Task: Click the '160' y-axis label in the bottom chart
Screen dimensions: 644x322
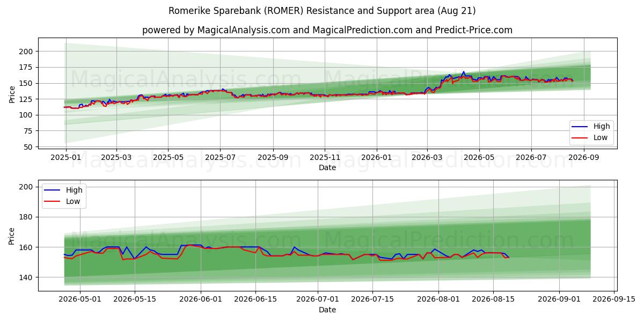Action: [x=27, y=247]
